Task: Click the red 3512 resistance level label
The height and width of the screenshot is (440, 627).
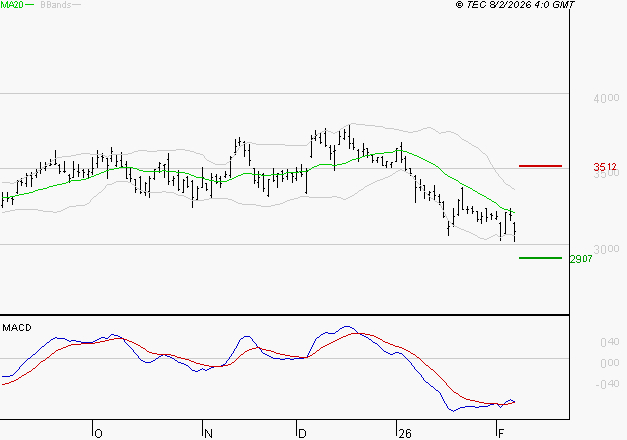Action: pos(605,166)
